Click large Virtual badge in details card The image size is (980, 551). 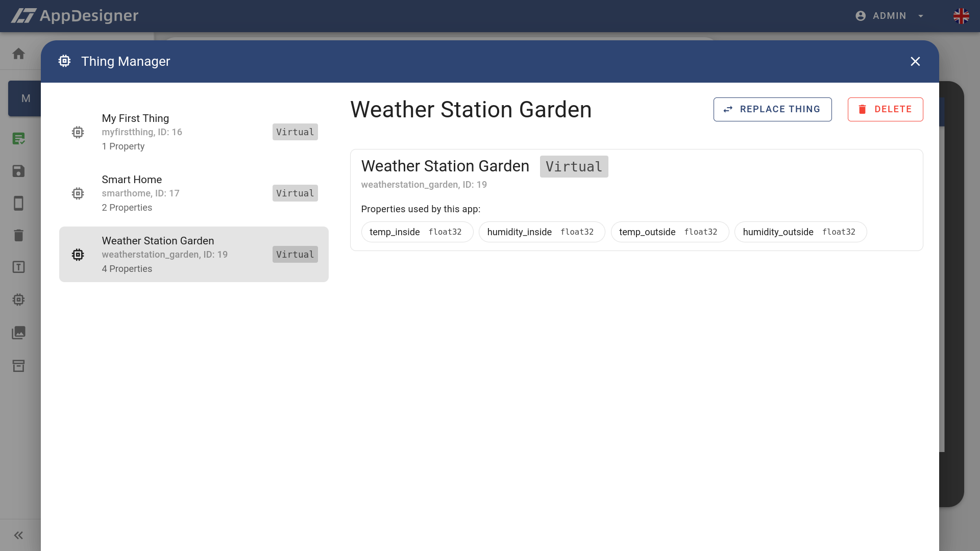(574, 167)
